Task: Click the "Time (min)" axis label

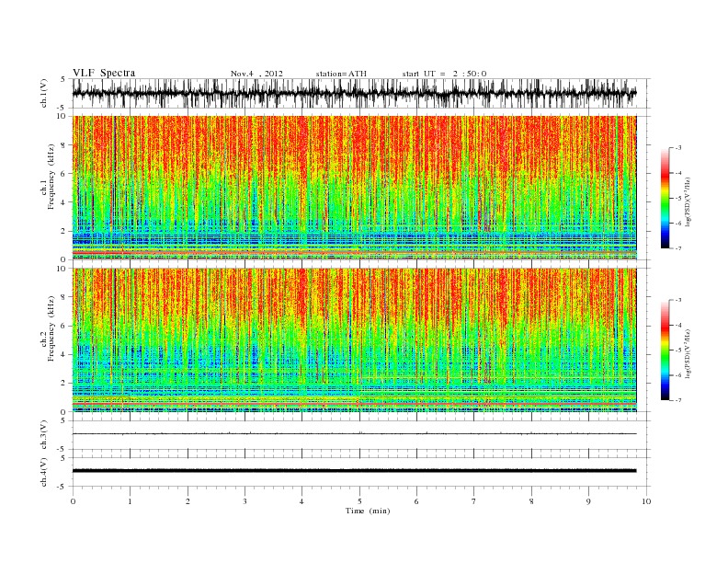Action: (368, 511)
